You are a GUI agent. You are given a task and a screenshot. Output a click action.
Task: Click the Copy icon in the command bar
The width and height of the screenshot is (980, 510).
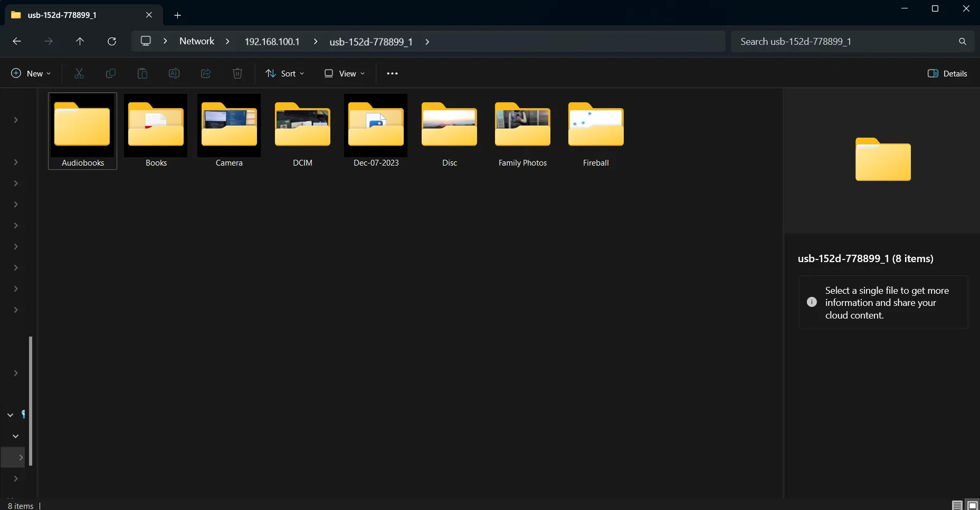(x=111, y=73)
